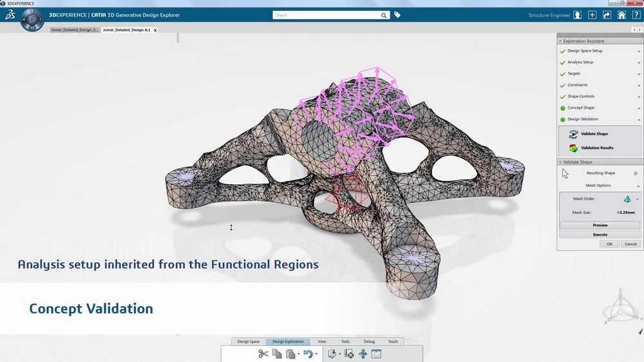Click the plus add icon in top bar

pos(592,15)
